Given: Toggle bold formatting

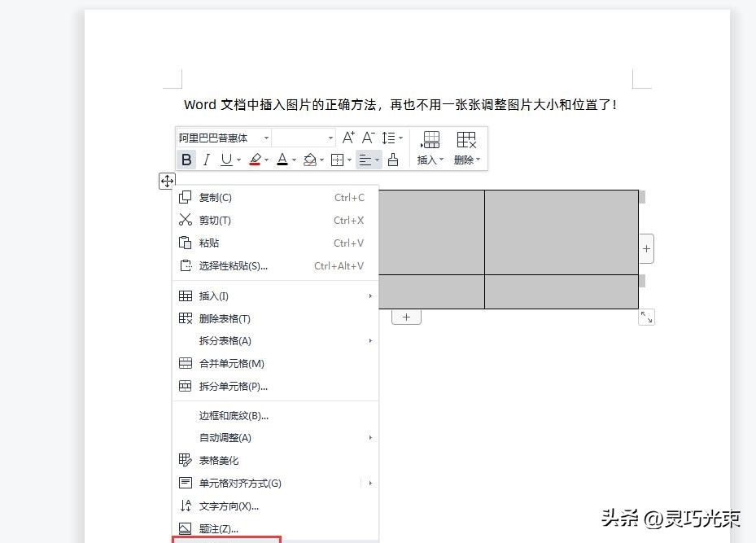Looking at the screenshot, I should [x=186, y=160].
